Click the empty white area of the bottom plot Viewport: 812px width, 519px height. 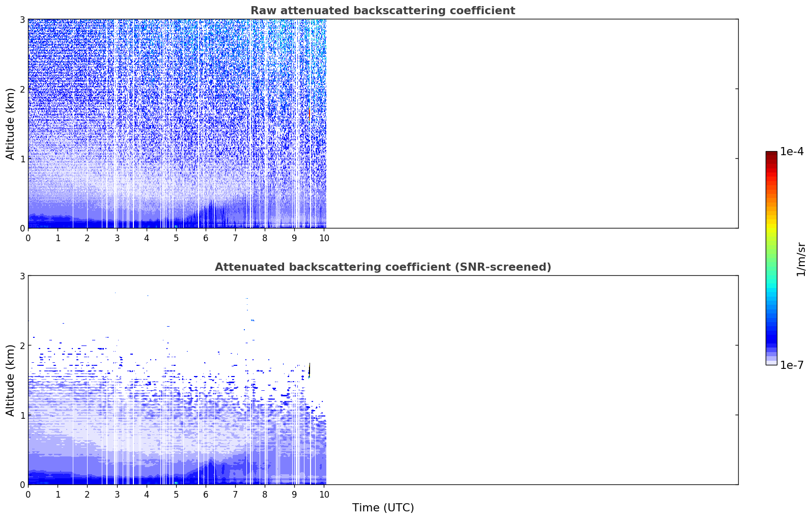click(532, 380)
